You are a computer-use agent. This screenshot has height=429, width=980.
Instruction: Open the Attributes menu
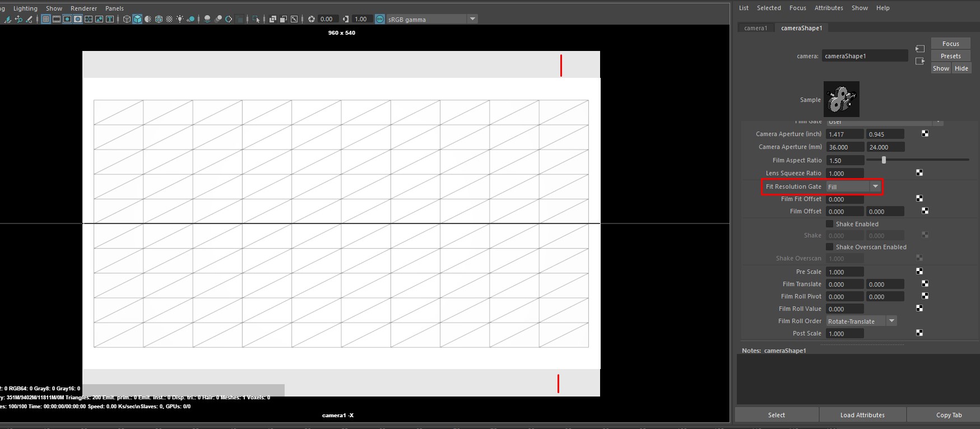pos(829,8)
